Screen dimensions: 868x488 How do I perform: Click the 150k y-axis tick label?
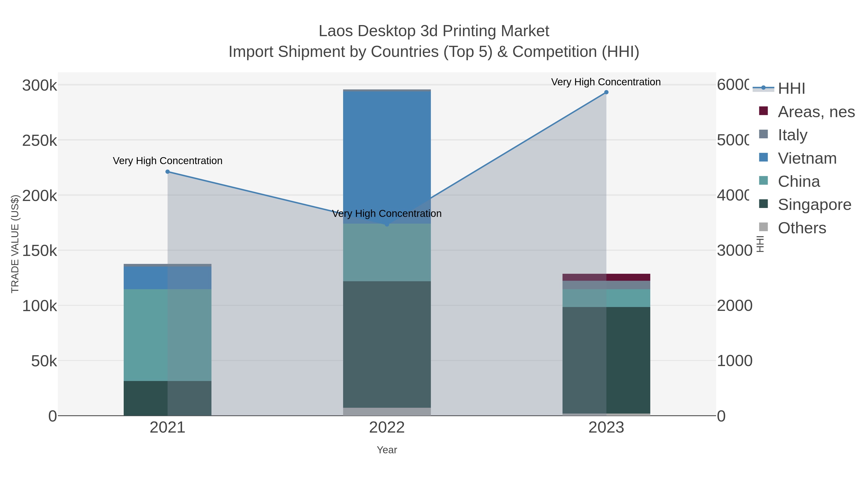point(40,251)
